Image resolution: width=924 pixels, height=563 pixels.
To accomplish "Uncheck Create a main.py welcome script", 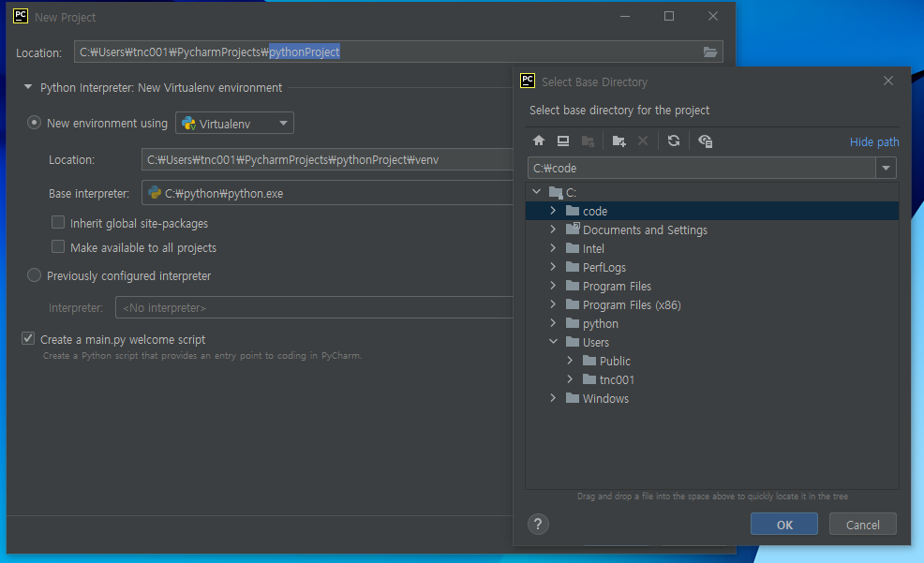I will click(x=28, y=338).
